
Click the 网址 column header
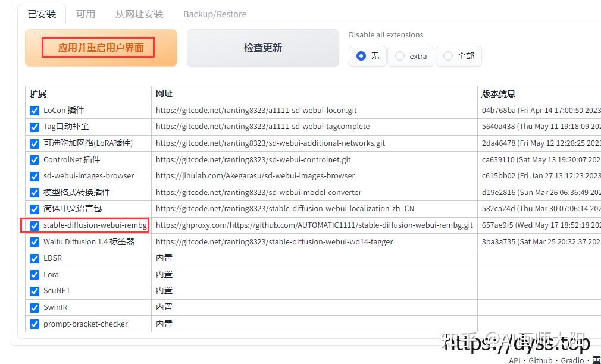tap(164, 94)
